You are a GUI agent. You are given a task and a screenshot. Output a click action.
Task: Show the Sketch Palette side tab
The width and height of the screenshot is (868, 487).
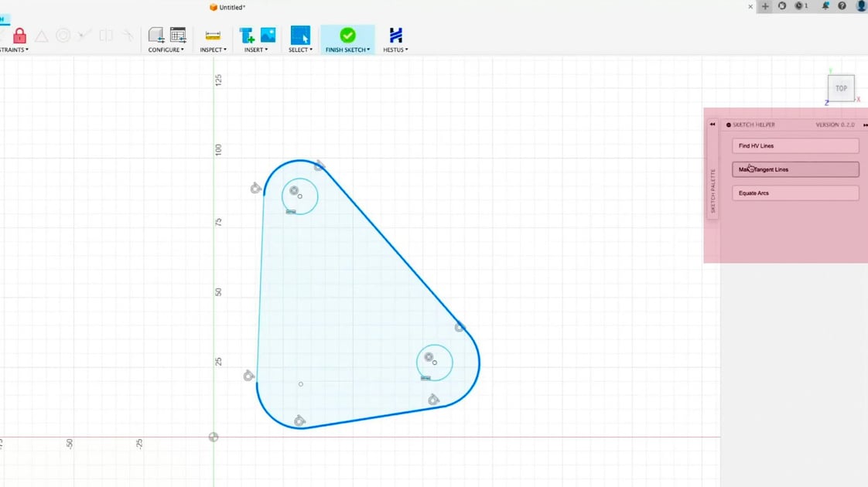(x=713, y=189)
